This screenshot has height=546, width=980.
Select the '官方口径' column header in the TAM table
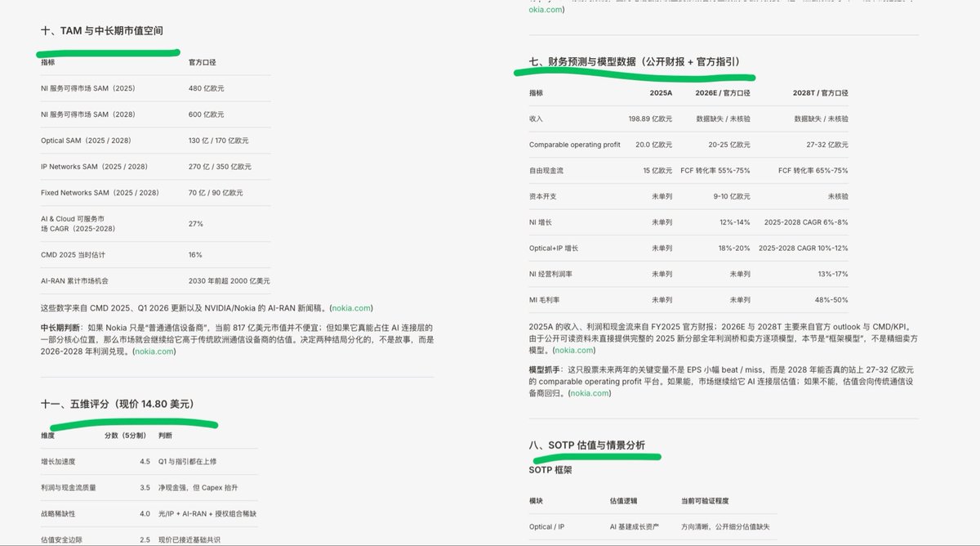tap(202, 62)
